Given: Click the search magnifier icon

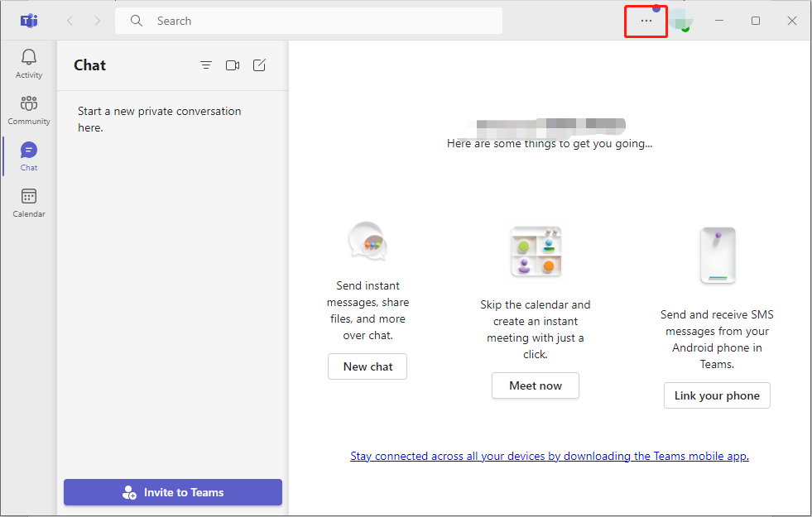Looking at the screenshot, I should [x=136, y=20].
